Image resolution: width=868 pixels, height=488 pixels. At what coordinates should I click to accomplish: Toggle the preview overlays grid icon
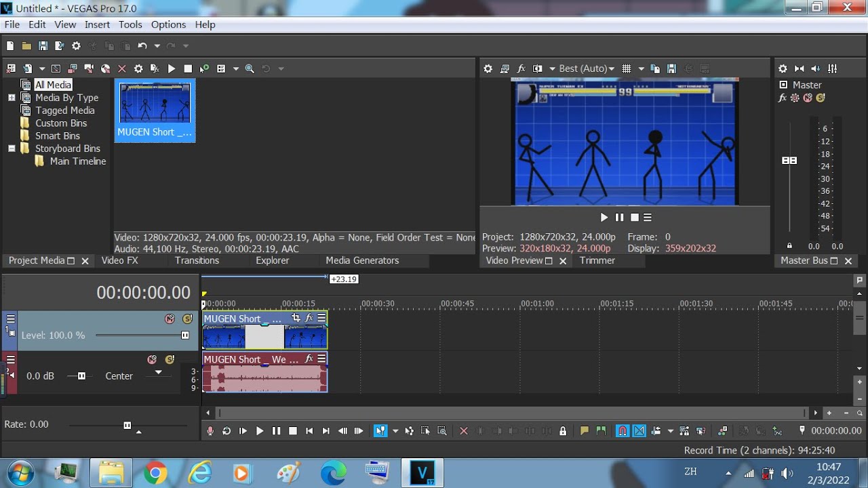(x=627, y=68)
